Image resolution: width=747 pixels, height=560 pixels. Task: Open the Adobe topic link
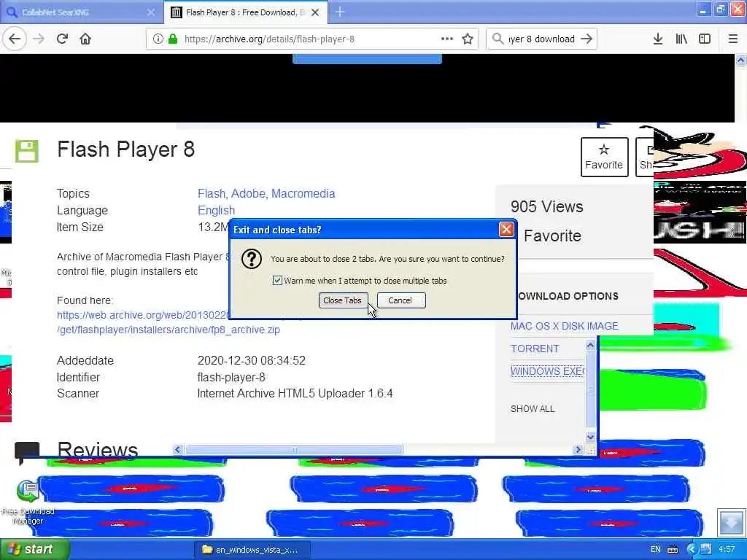coord(248,193)
